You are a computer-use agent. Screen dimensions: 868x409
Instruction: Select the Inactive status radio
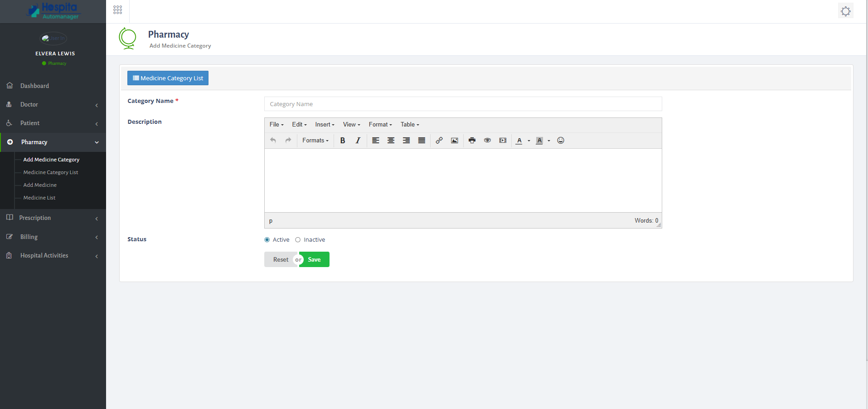tap(298, 240)
